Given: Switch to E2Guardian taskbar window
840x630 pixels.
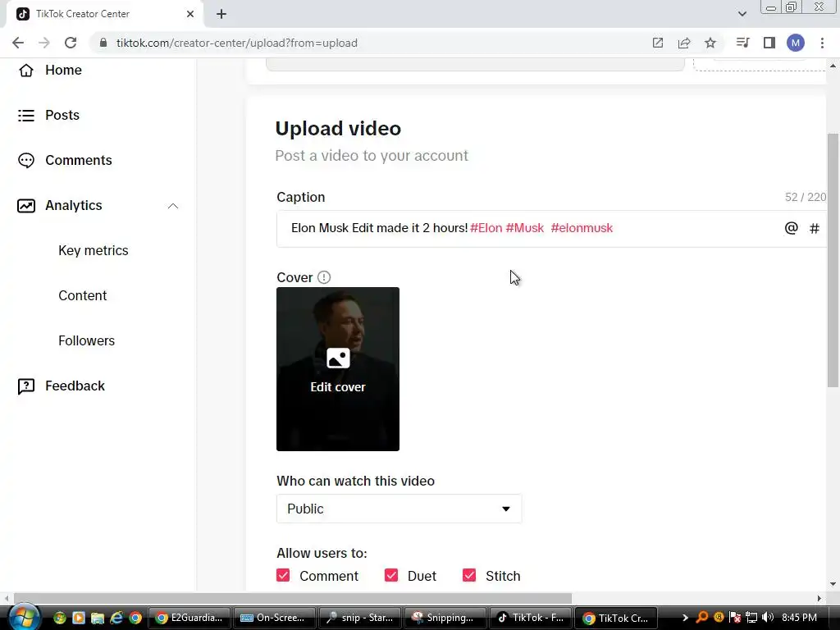Looking at the screenshot, I should coord(189,618).
